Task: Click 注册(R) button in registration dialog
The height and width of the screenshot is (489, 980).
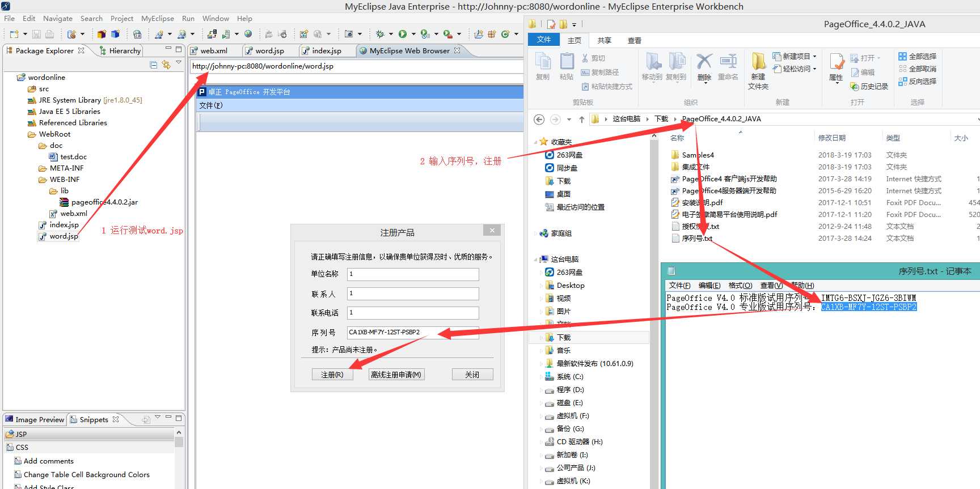Action: pyautogui.click(x=332, y=375)
